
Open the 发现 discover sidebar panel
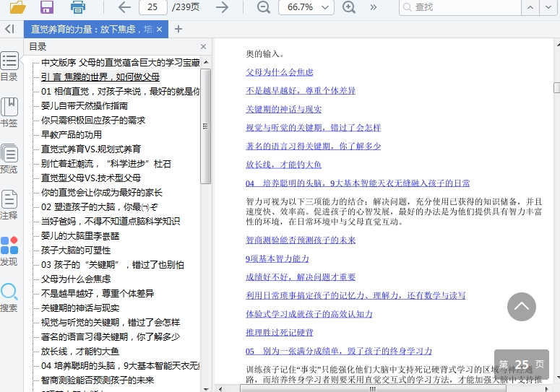coord(9,251)
